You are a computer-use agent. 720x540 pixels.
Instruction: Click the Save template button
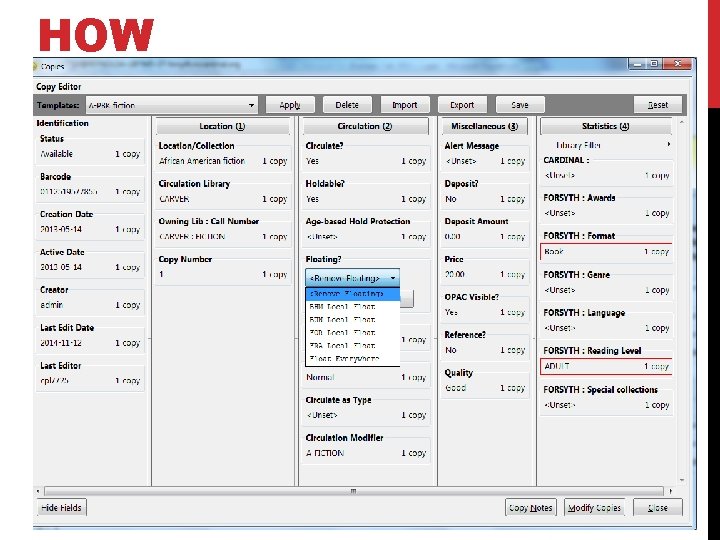(520, 105)
